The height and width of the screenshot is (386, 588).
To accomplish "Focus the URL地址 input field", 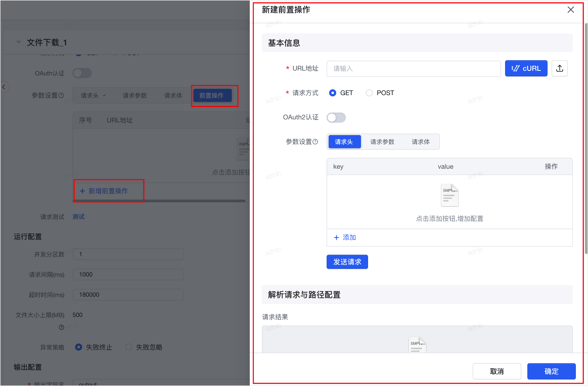I will click(414, 69).
